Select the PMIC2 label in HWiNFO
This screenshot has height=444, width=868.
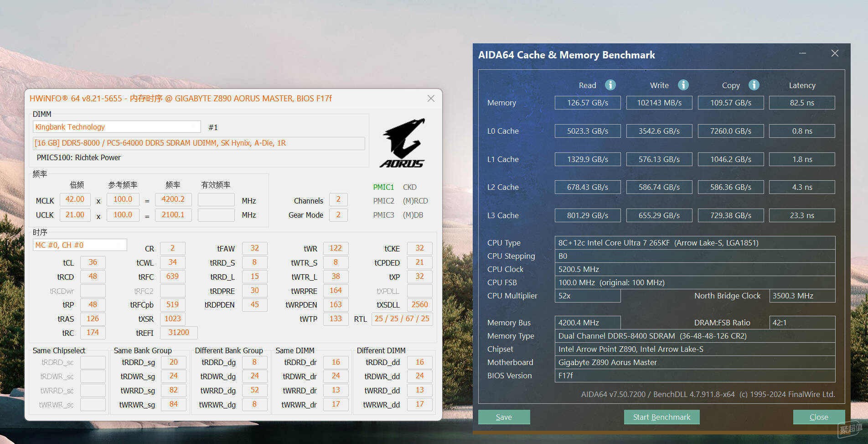point(383,201)
